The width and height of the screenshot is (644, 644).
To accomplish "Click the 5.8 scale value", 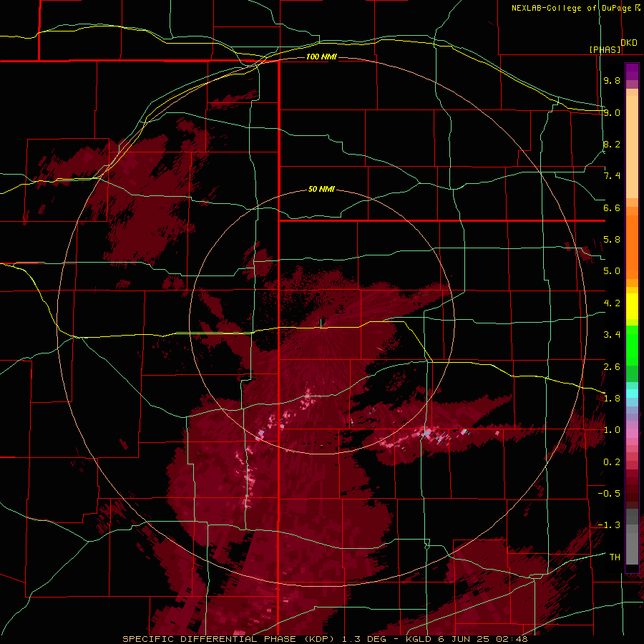I will click(x=612, y=240).
